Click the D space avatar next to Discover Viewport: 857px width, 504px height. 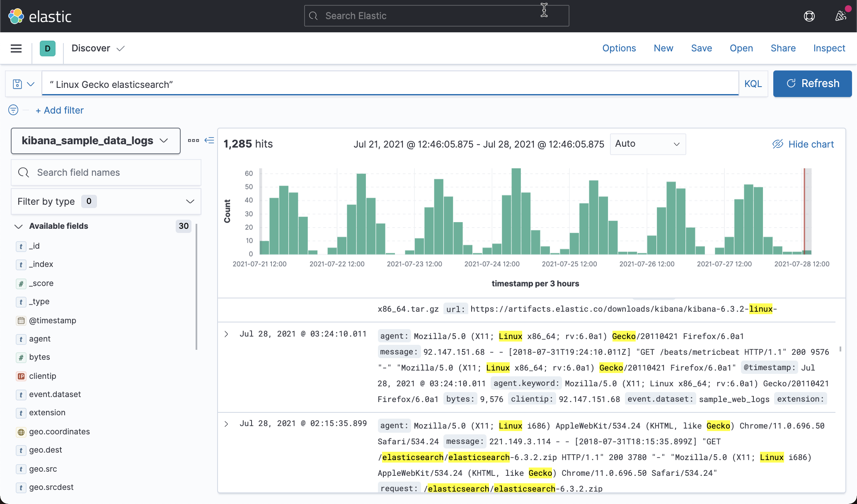tap(48, 48)
